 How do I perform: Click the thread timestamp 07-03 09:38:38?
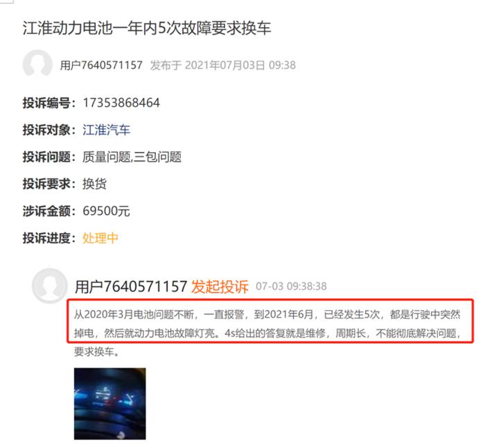[x=291, y=286]
